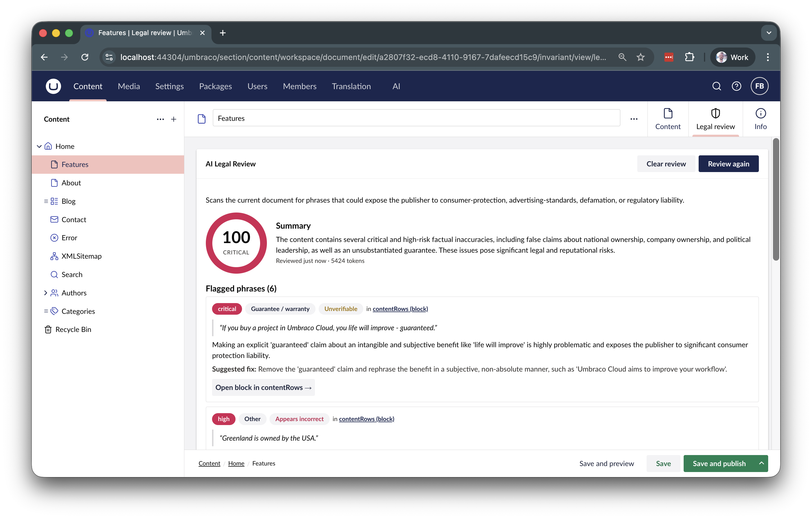Go to the Packages section
Viewport: 812px width, 519px height.
pos(215,86)
